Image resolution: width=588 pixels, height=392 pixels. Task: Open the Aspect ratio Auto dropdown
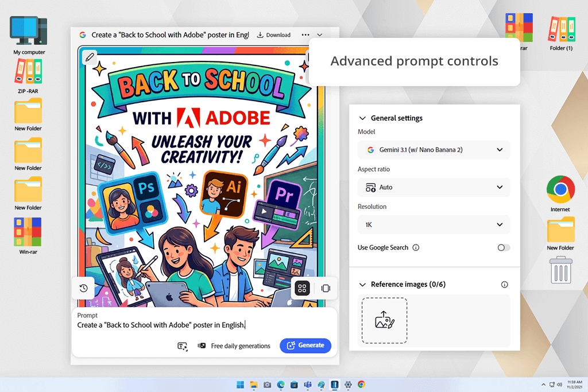434,187
